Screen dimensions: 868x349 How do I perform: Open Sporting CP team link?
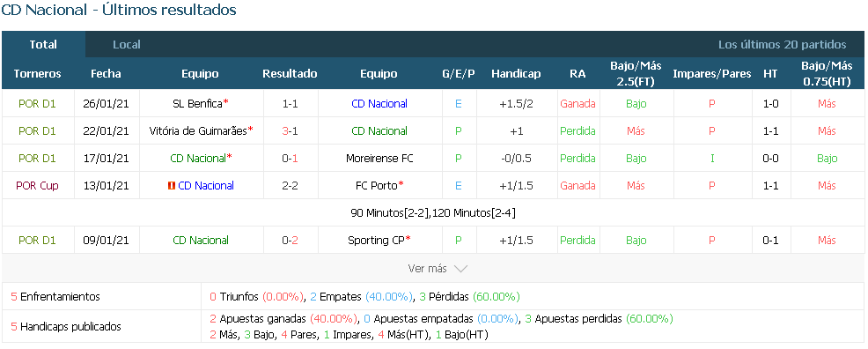[377, 241]
